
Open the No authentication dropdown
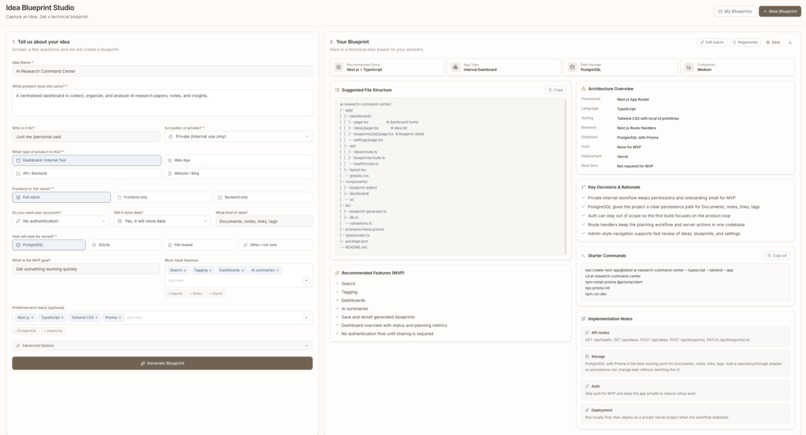click(61, 221)
